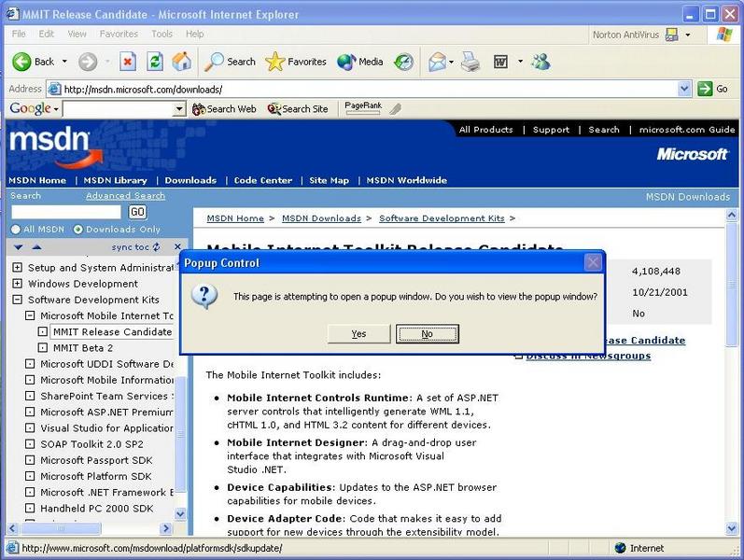Refresh the page with the green arrows icon

155,62
